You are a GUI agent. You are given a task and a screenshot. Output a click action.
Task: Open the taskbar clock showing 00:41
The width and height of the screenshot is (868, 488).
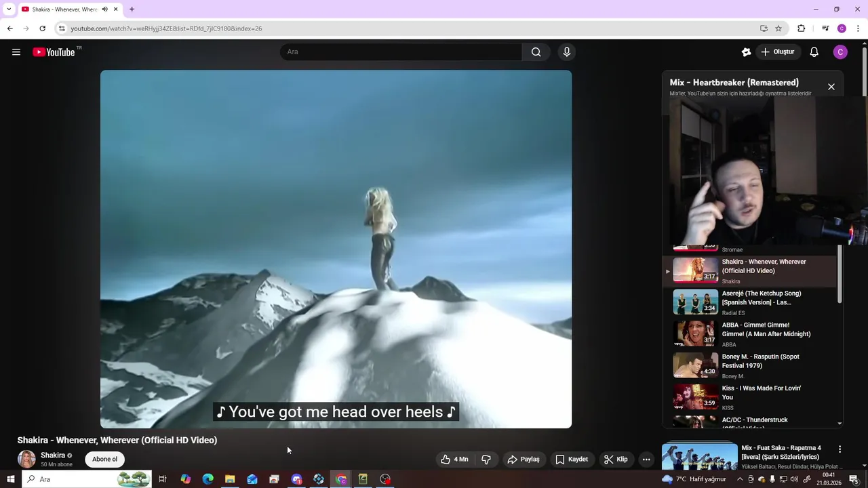[829, 479]
